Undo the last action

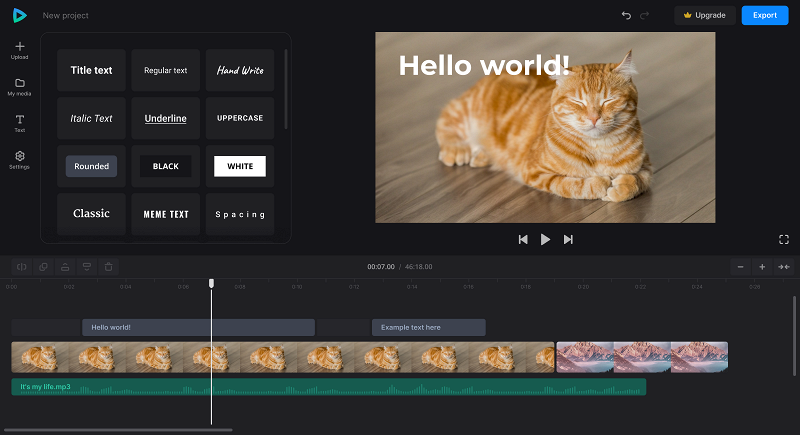626,15
